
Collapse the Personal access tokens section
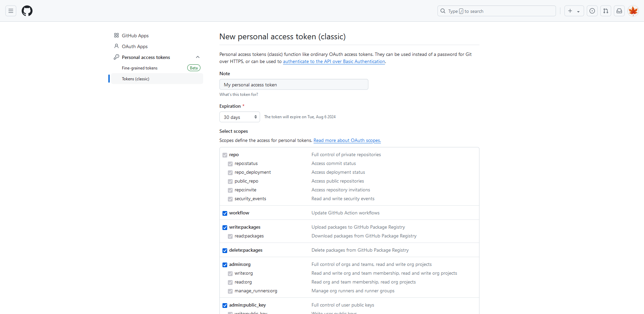coord(198,57)
